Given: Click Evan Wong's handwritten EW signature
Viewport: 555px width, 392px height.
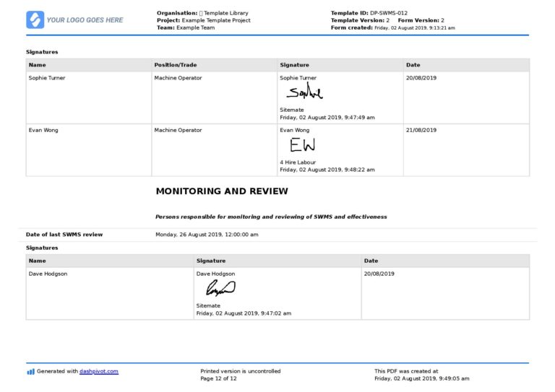Looking at the screenshot, I should 302,145.
